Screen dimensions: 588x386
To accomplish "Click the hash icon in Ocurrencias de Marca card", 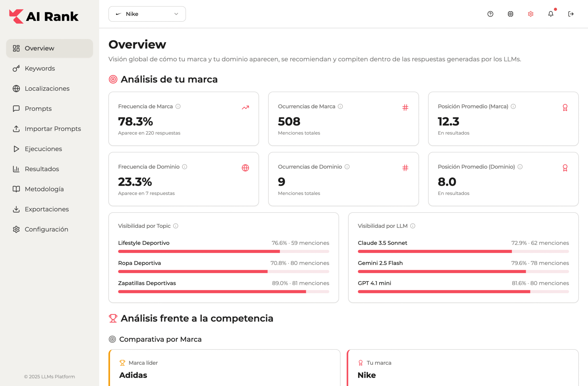I will 405,108.
